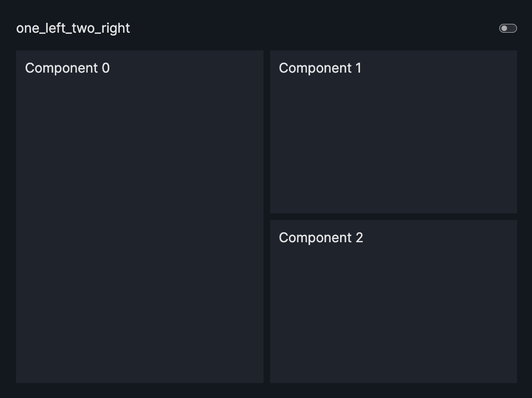The image size is (532, 398).
Task: Click the one_left_two_right title text
Action: (73, 28)
